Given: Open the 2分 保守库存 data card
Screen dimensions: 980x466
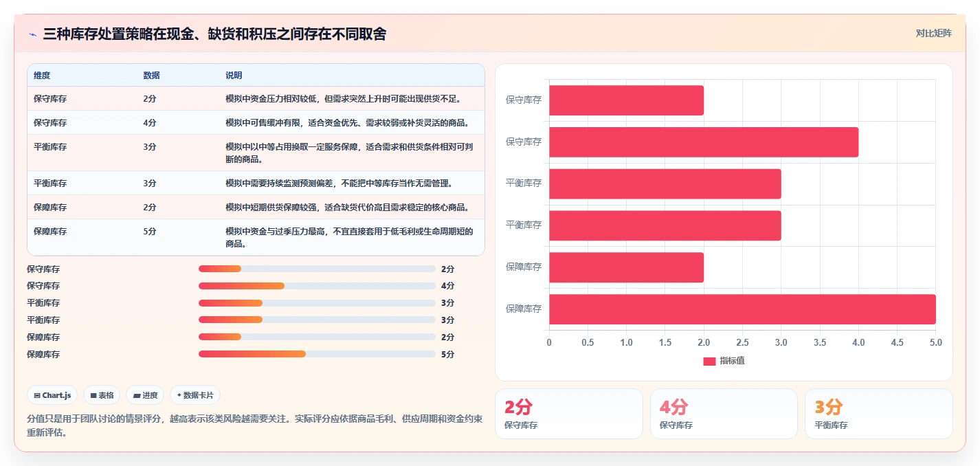Looking at the screenshot, I should point(569,414).
